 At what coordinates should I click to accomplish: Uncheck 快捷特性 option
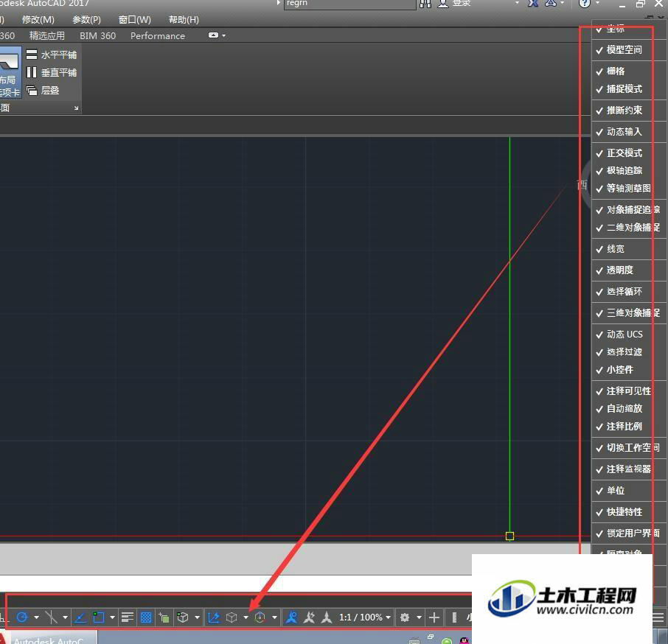pyautogui.click(x=622, y=511)
